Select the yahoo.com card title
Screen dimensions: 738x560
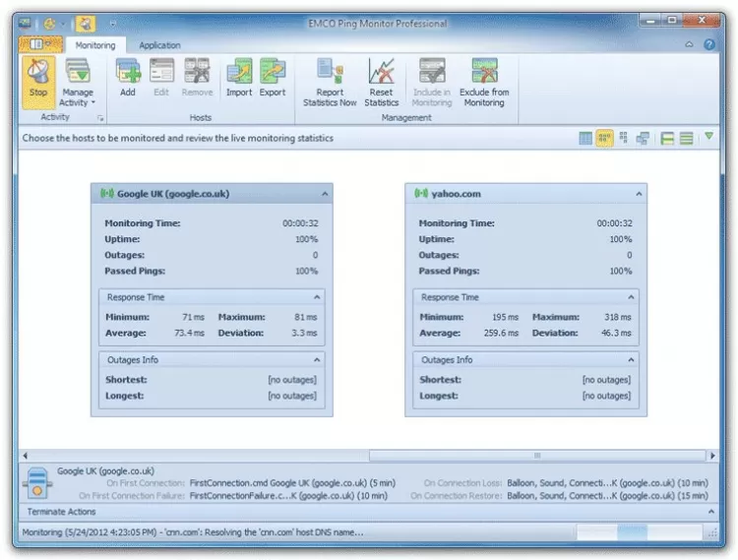(x=456, y=194)
